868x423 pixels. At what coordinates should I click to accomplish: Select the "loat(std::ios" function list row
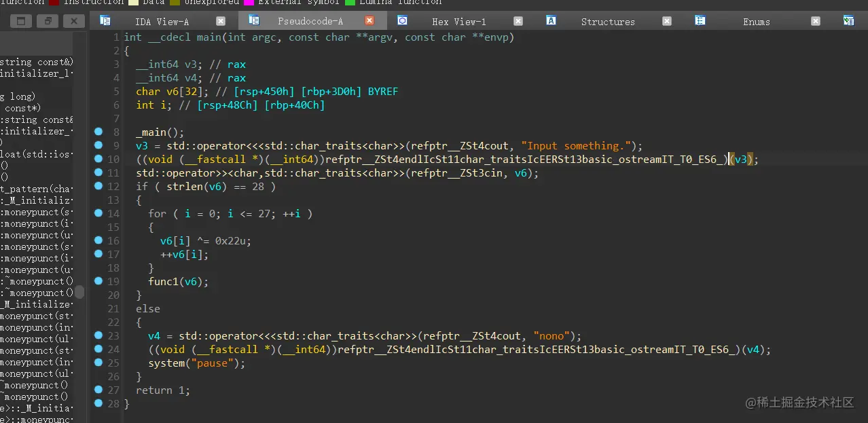coord(37,153)
